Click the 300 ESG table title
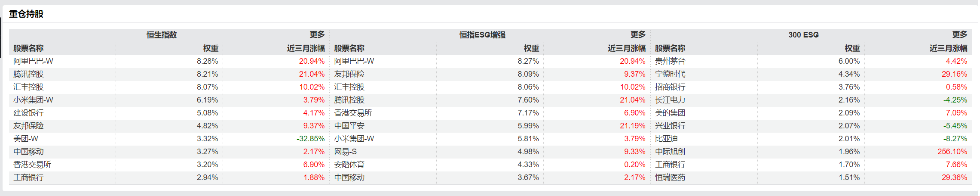 pos(803,35)
